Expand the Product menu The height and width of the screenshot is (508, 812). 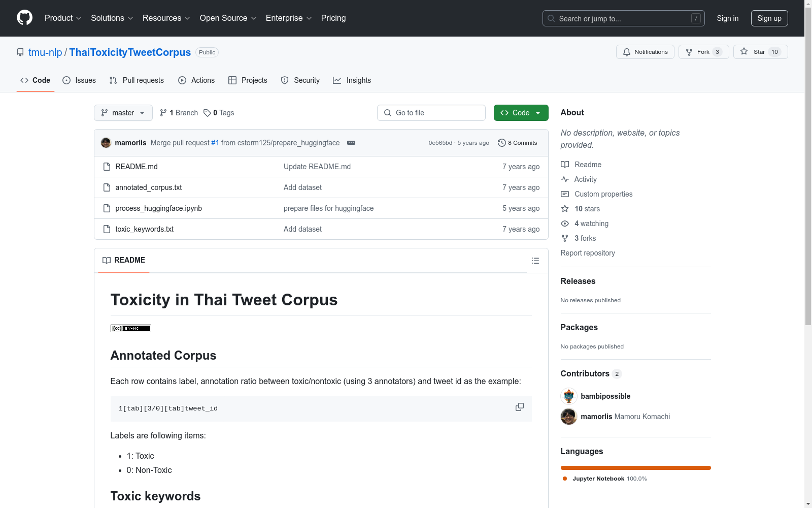[x=63, y=18]
